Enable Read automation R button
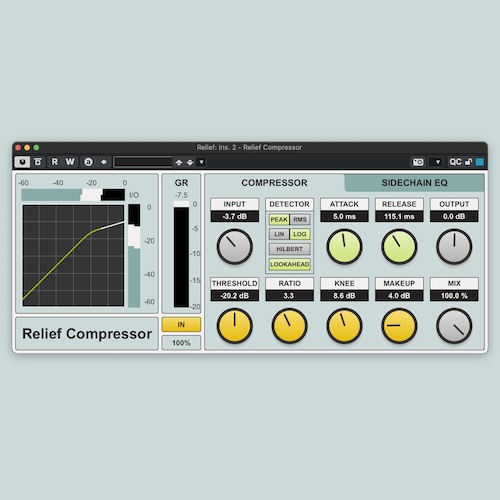Image resolution: width=500 pixels, height=500 pixels. 55,162
